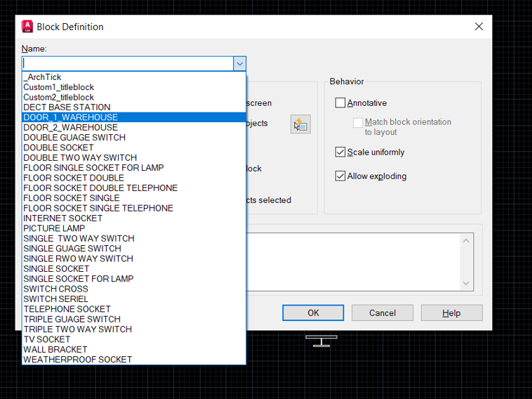Select WEATHERPROOF SOCKET entry

134,359
